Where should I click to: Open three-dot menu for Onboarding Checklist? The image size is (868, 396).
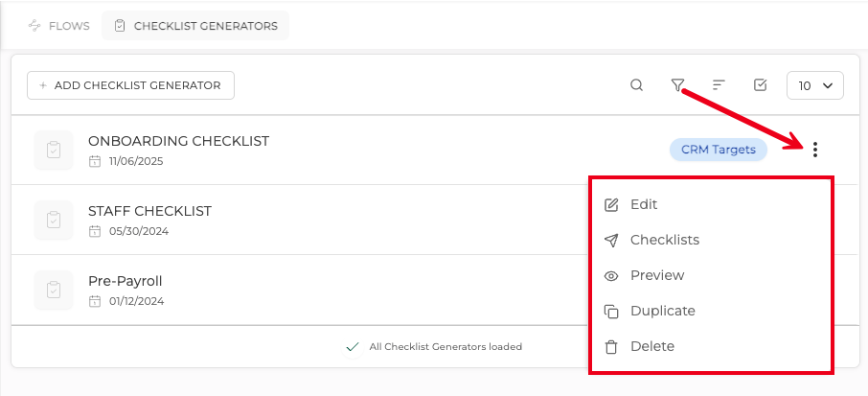pos(815,150)
